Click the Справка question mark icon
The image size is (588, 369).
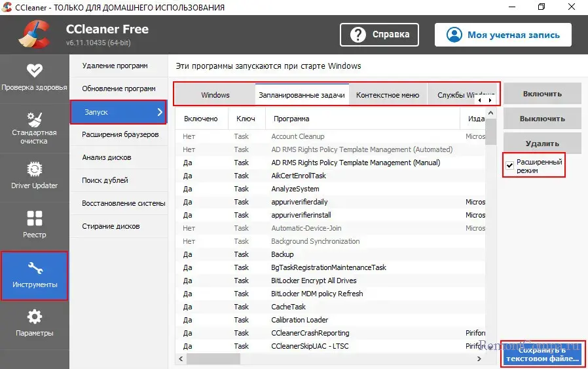[358, 35]
